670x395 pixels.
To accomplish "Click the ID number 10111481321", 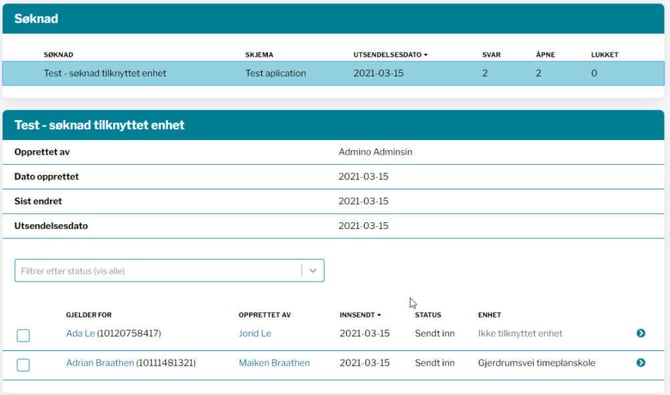I will click(166, 363).
